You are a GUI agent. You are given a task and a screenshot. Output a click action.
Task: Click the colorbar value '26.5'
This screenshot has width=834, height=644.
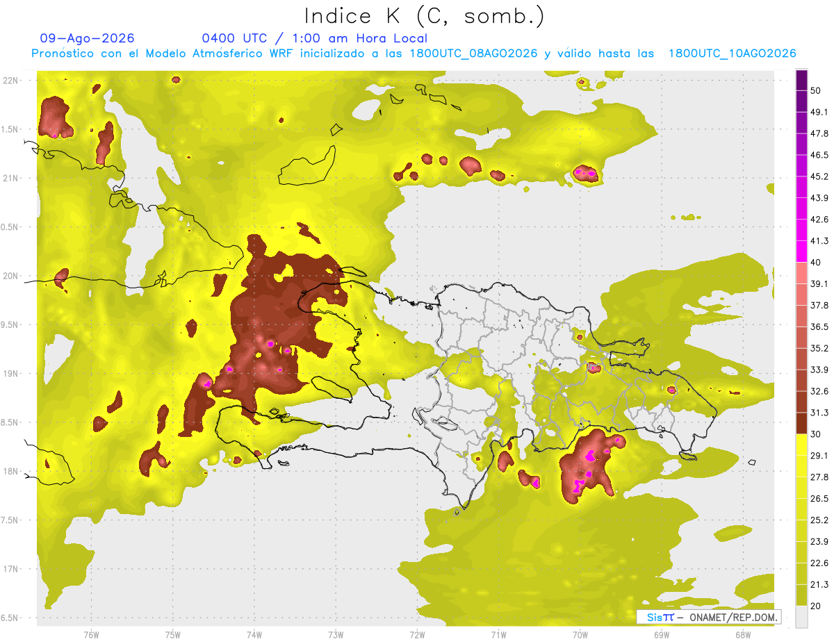click(x=819, y=499)
